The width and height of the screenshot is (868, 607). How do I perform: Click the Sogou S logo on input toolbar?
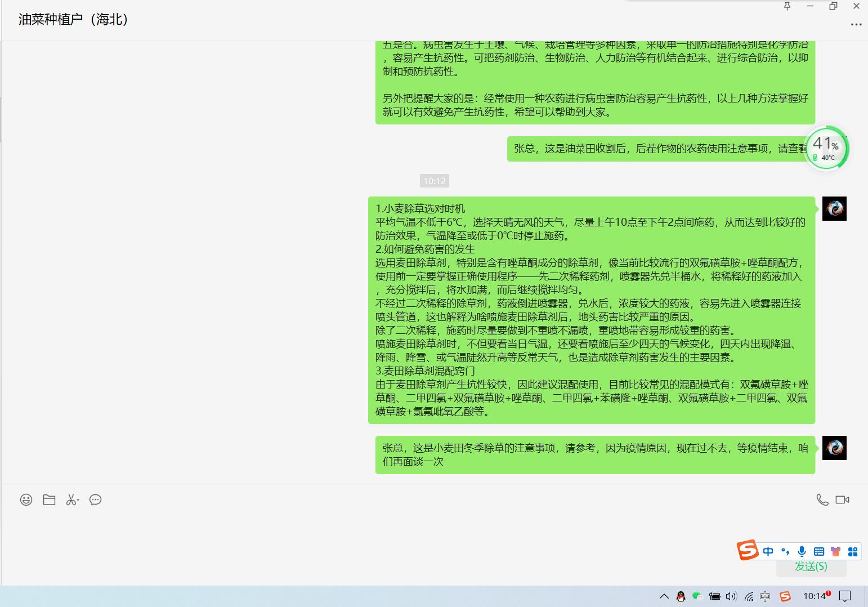[748, 550]
